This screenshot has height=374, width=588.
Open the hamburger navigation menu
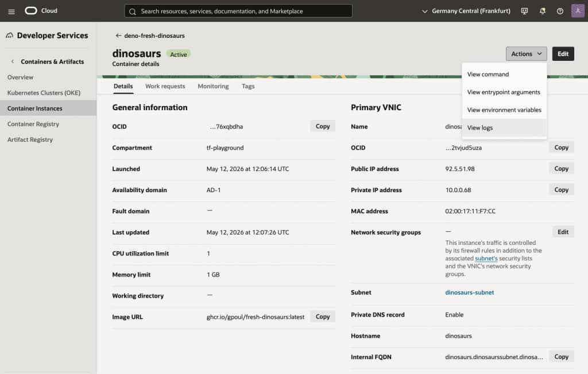click(x=11, y=11)
